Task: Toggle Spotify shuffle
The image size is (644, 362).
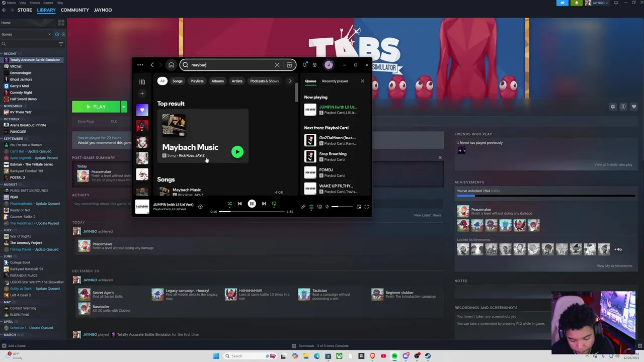Action: 229,204
